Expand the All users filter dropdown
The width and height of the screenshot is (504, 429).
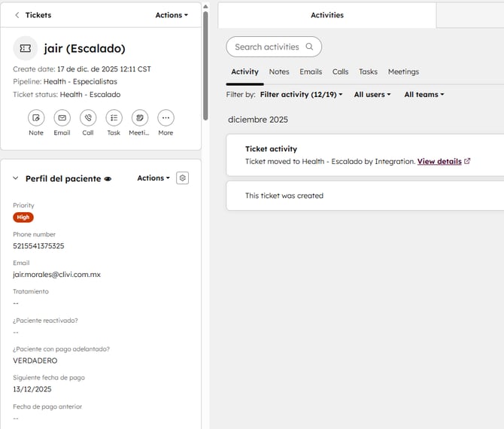pos(372,95)
